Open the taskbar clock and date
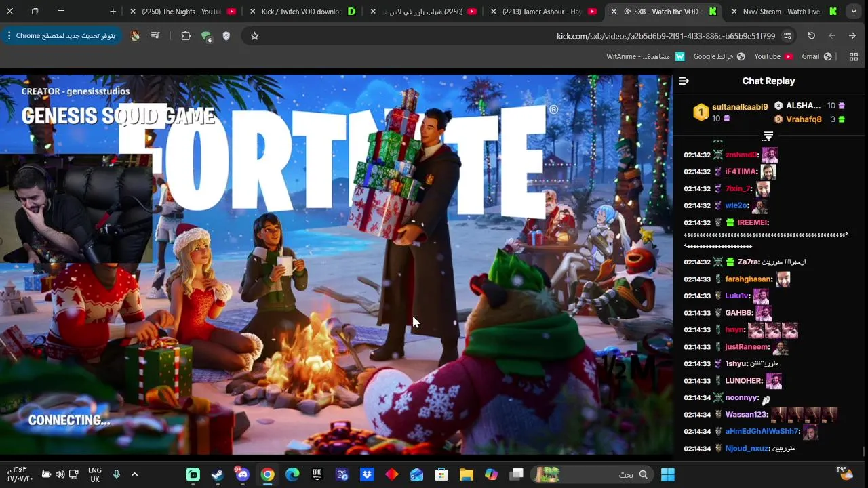This screenshot has height=488, width=868. coord(20,474)
